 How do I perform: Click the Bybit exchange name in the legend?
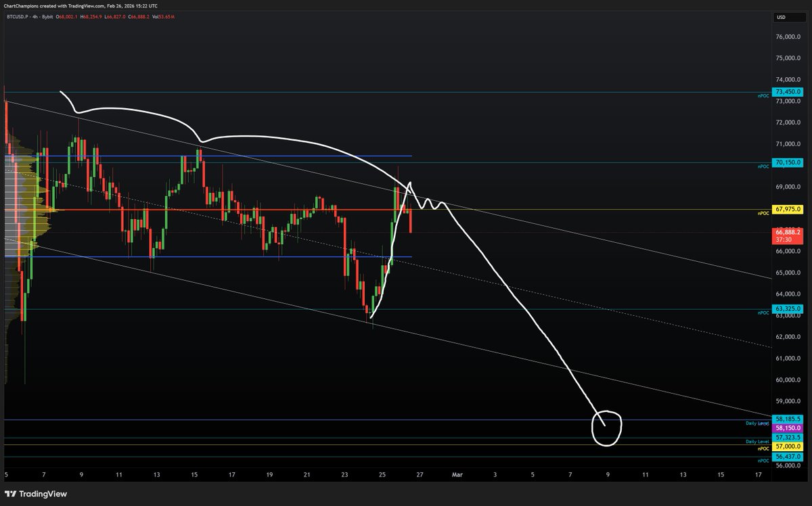(x=47, y=18)
